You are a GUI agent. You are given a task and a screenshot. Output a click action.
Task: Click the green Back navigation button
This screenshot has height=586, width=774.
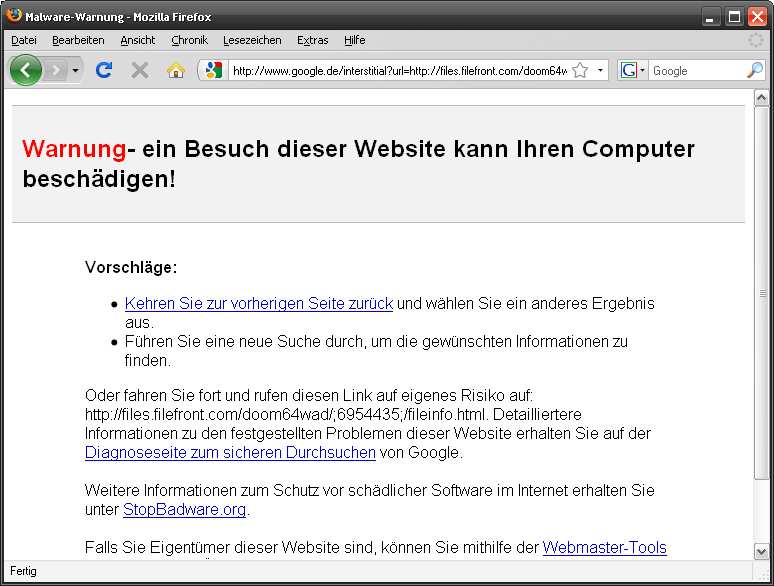coord(26,70)
